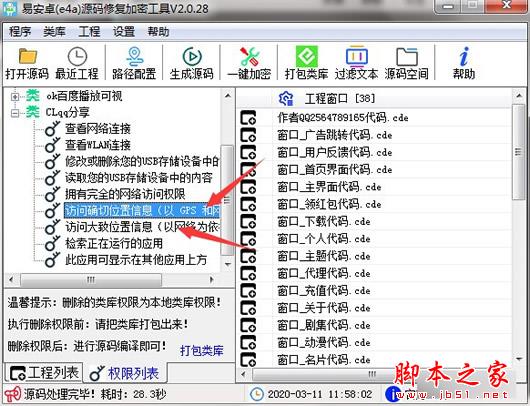Select 窗口_名片代码.cde file
530x406 pixels.
(x=324, y=360)
